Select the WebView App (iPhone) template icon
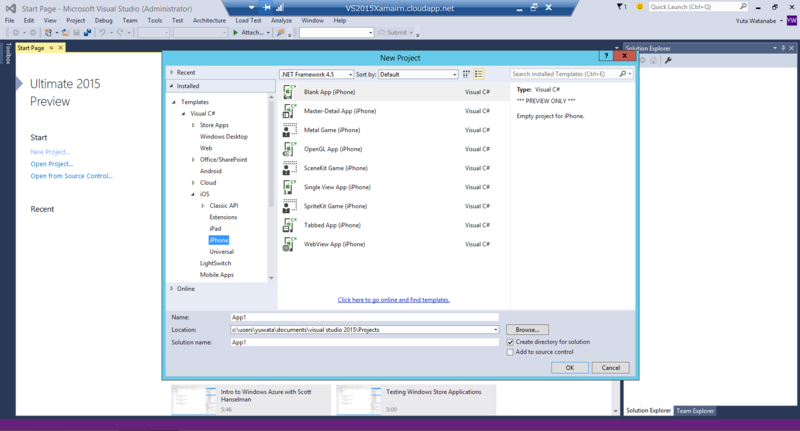800x431 pixels. coord(289,244)
